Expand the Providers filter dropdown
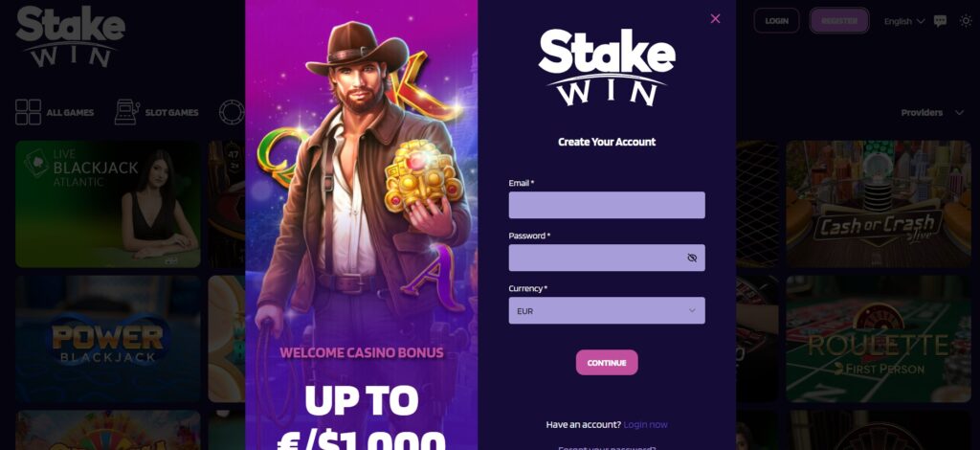 (x=932, y=113)
